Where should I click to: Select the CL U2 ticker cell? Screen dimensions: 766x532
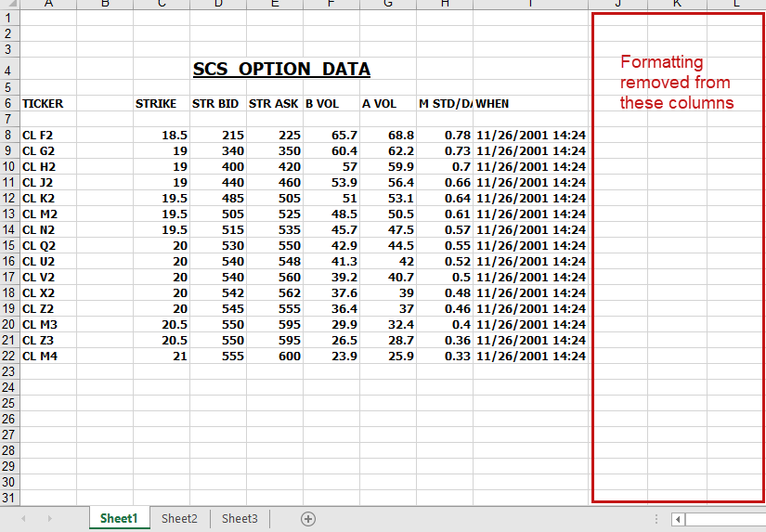point(48,261)
